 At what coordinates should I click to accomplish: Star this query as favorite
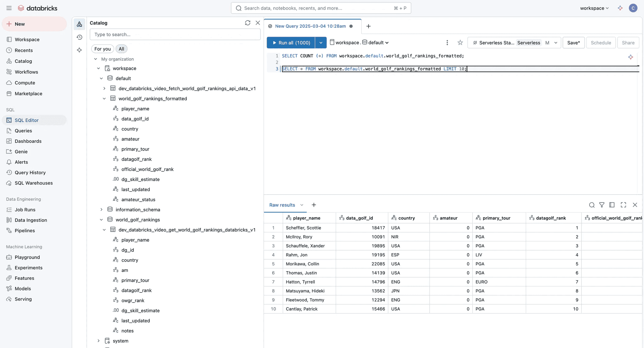coord(460,43)
